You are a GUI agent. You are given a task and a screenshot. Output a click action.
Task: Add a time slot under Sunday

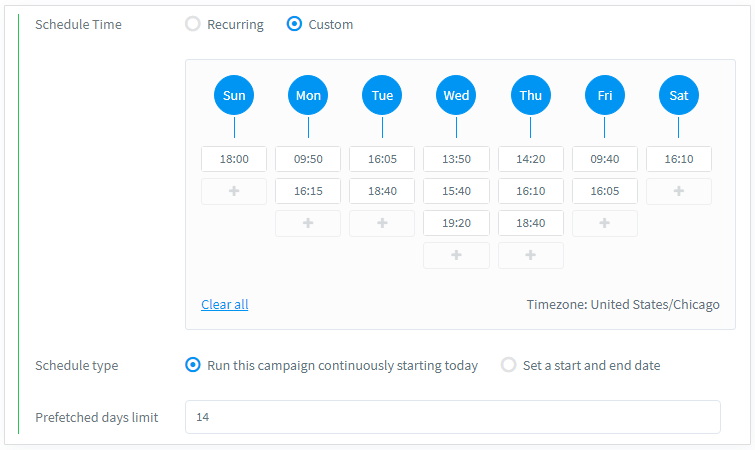234,191
